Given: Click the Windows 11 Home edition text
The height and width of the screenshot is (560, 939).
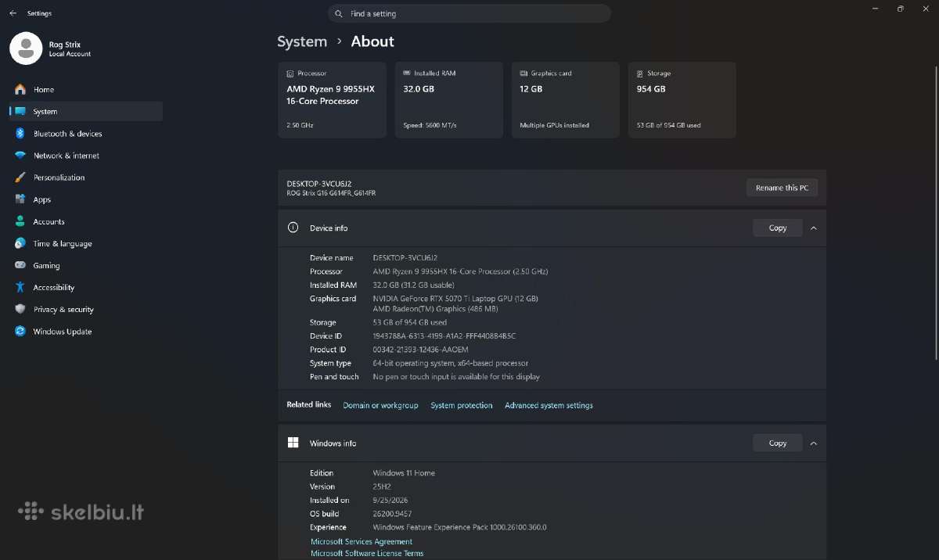Looking at the screenshot, I should (x=404, y=473).
